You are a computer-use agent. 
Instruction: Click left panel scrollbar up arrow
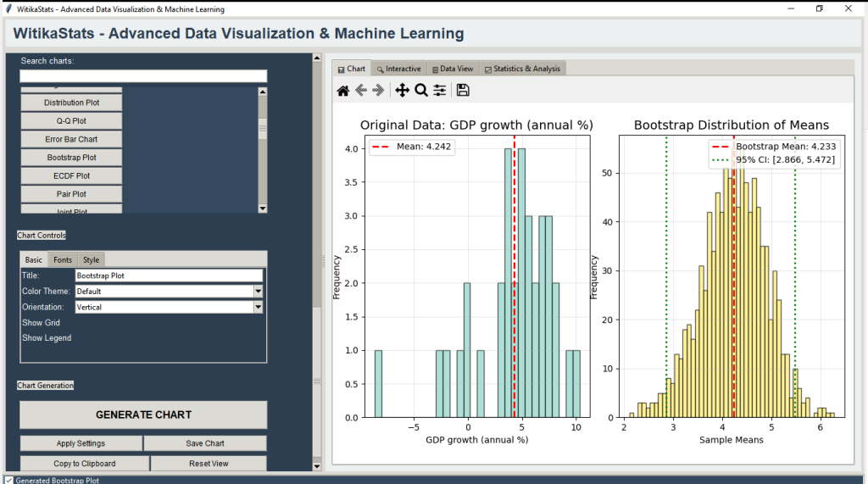click(317, 58)
